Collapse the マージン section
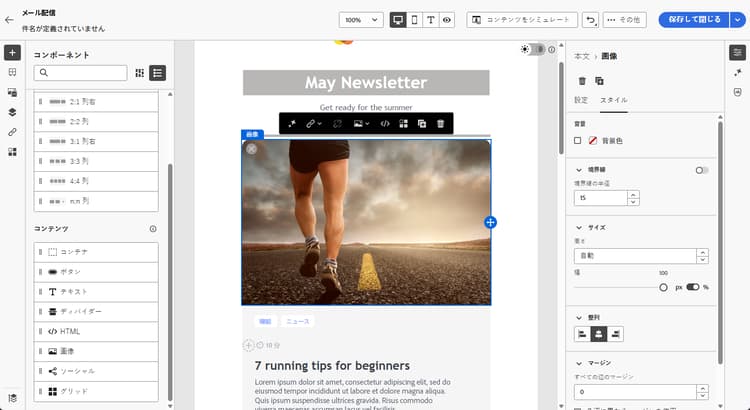This screenshot has height=410, width=750. pos(579,363)
